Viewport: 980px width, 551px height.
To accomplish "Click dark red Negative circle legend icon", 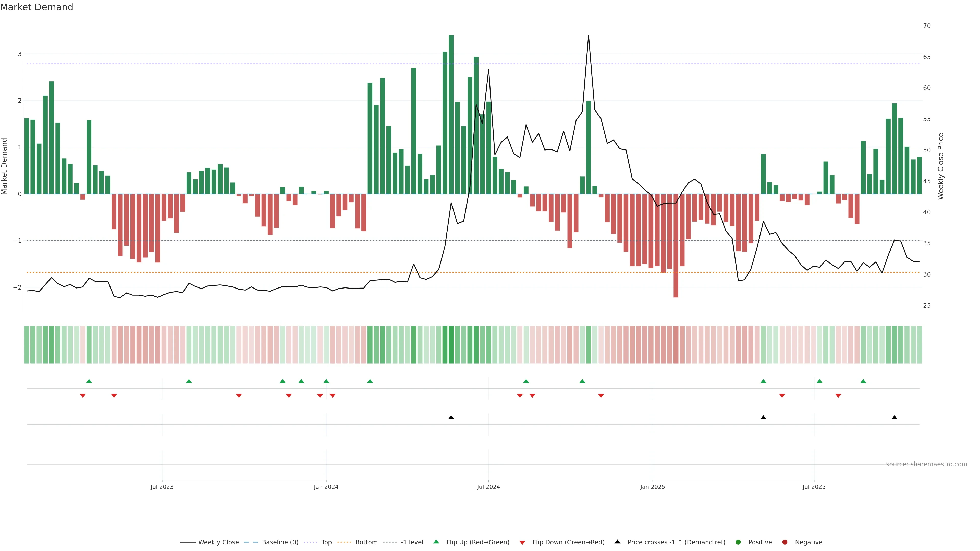I will tap(785, 542).
